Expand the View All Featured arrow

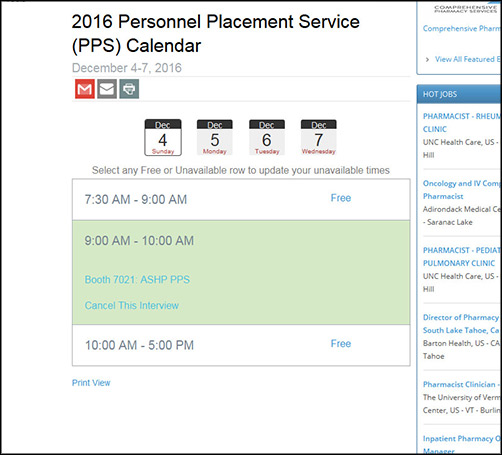(x=427, y=59)
